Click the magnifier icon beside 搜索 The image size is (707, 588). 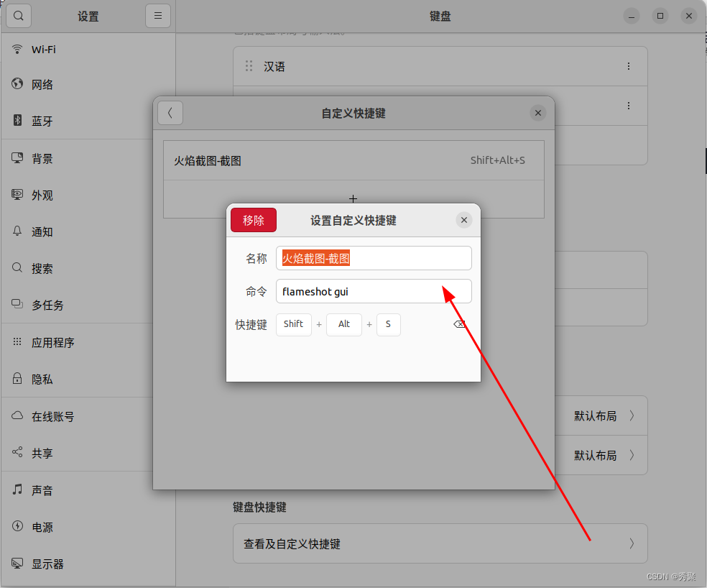click(17, 267)
